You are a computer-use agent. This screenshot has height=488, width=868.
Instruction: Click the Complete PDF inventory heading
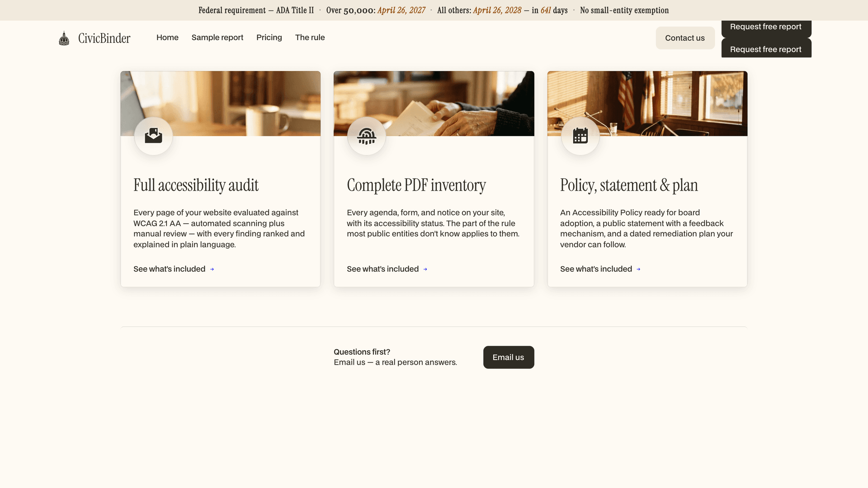tap(416, 185)
